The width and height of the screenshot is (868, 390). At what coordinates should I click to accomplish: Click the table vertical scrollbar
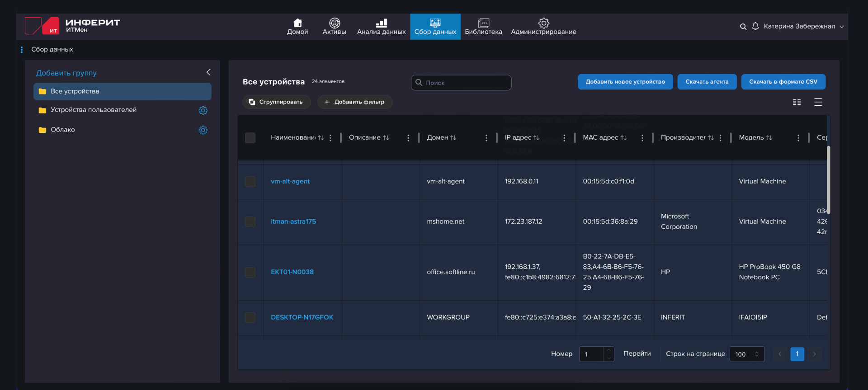pos(829,180)
